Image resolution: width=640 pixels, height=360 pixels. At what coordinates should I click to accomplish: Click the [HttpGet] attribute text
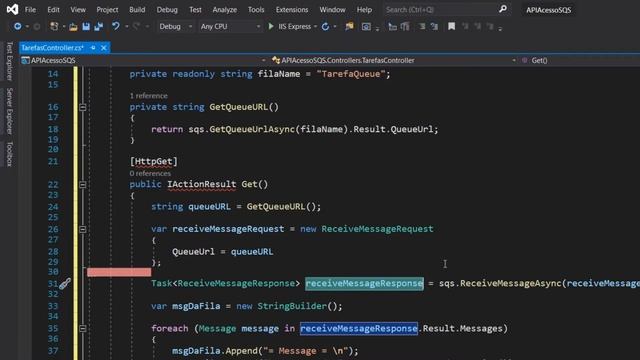(x=153, y=162)
